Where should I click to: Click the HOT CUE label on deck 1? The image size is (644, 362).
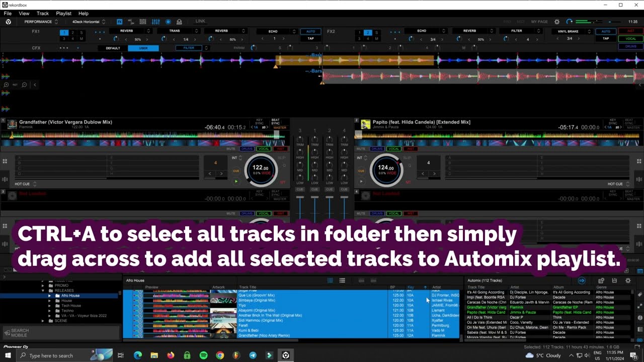23,184
